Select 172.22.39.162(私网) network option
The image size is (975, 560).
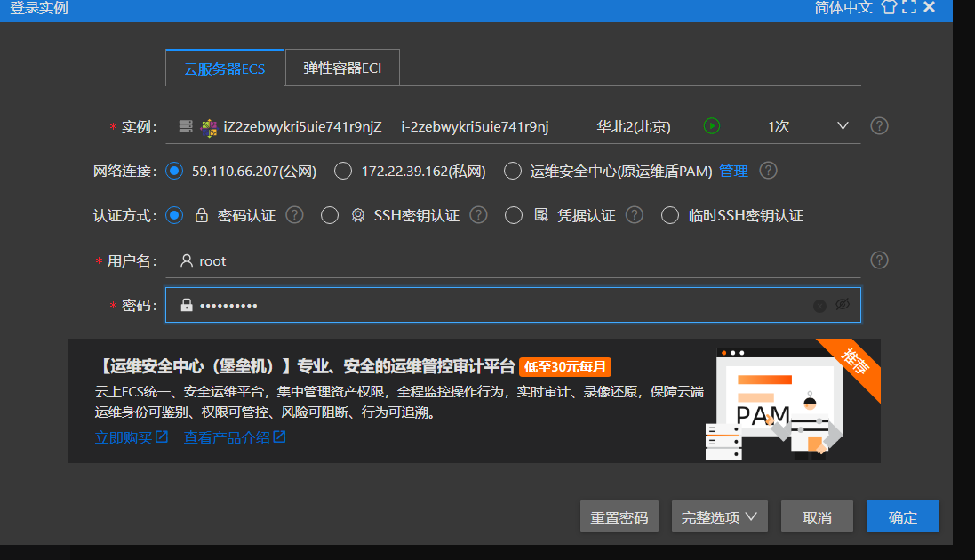click(x=343, y=172)
